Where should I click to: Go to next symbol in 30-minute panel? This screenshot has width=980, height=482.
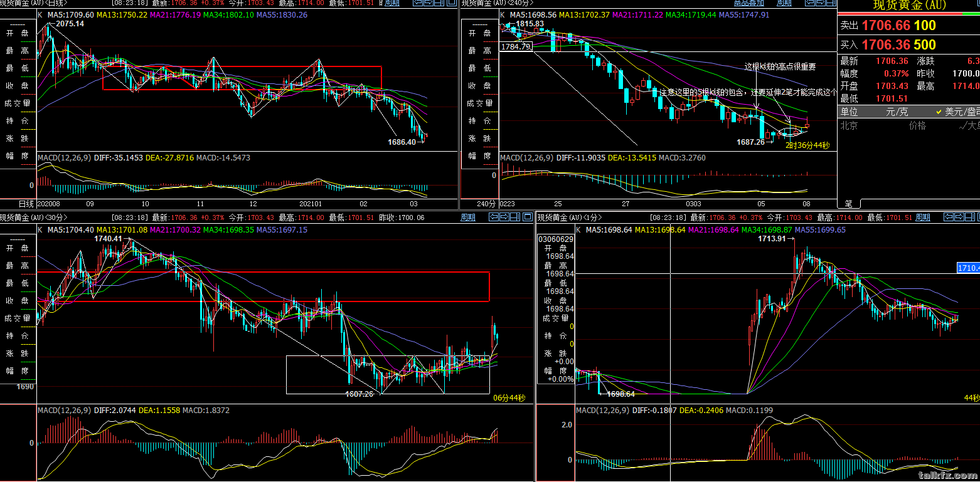pyautogui.click(x=504, y=217)
